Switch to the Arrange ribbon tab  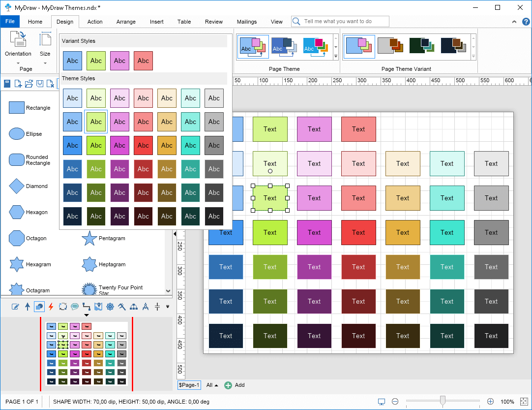[126, 22]
